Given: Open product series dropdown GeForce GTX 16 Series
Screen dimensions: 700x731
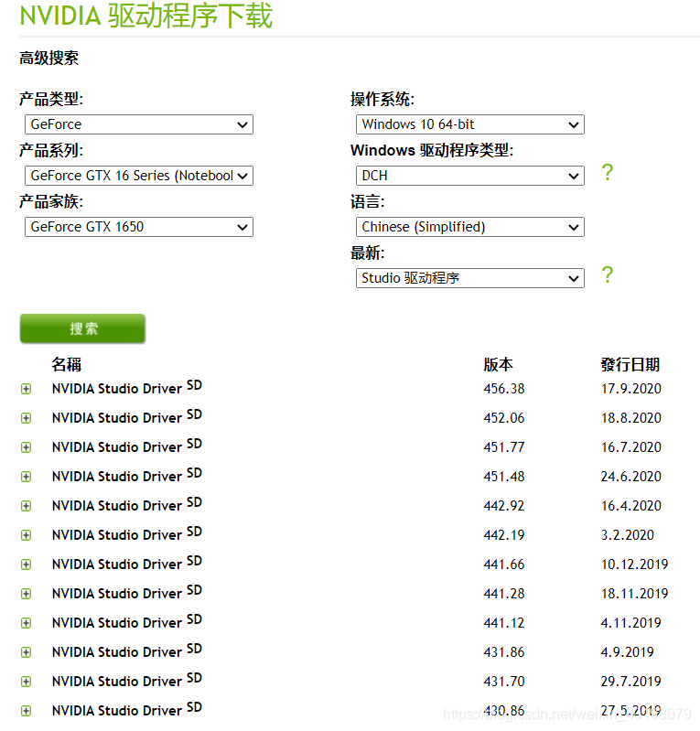Looking at the screenshot, I should coord(139,176).
